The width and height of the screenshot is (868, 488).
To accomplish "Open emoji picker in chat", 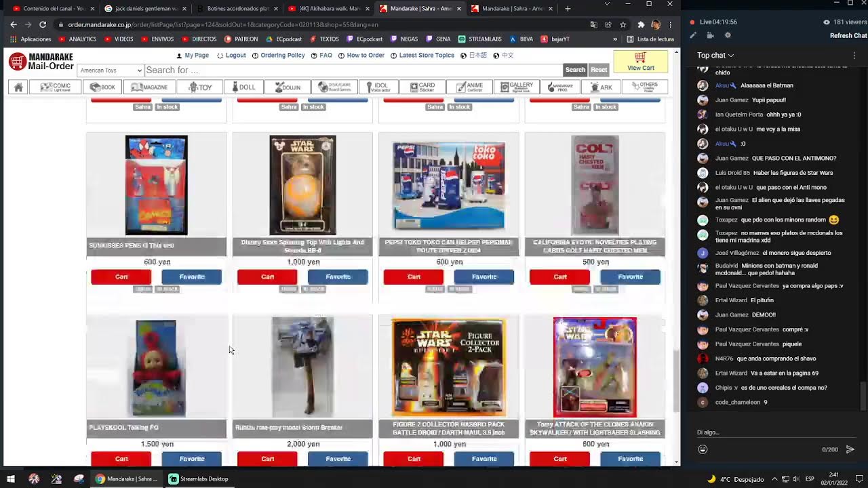I will tap(703, 449).
